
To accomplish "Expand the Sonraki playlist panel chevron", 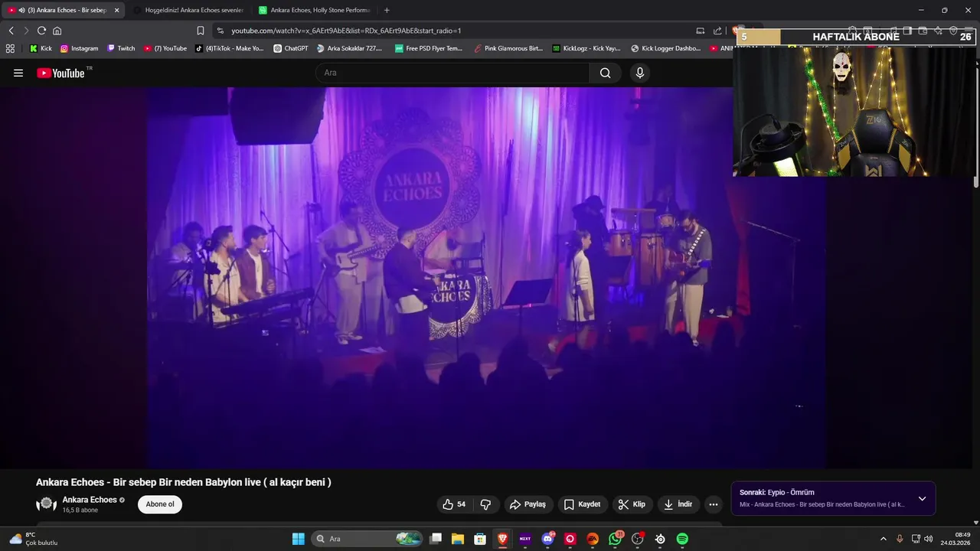I will [x=922, y=499].
